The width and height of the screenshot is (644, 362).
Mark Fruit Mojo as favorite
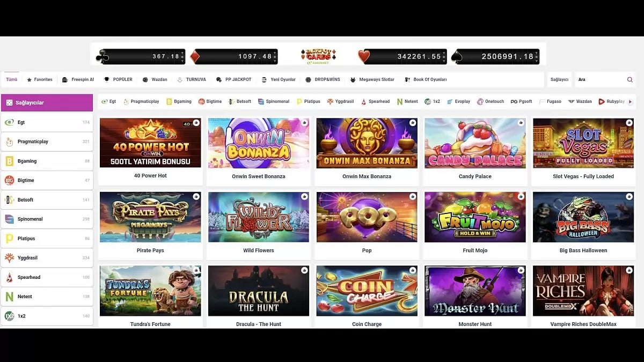(x=521, y=197)
